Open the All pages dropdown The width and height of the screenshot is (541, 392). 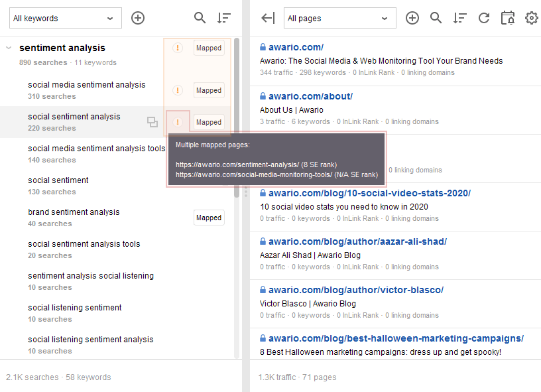(340, 18)
